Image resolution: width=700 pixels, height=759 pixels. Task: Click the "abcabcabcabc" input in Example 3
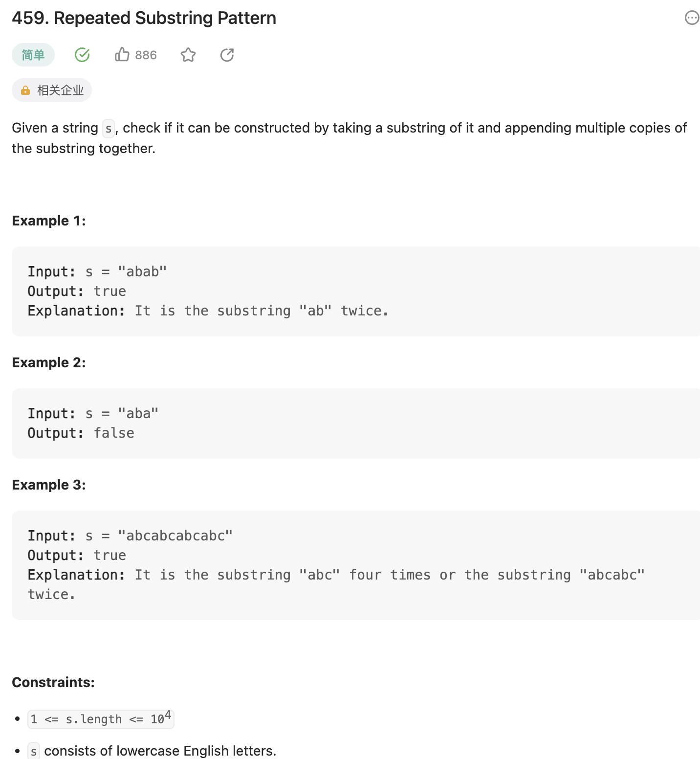[x=175, y=536]
